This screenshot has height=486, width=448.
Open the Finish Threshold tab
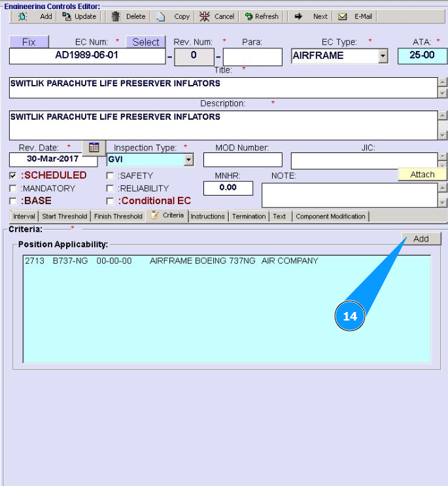click(118, 217)
